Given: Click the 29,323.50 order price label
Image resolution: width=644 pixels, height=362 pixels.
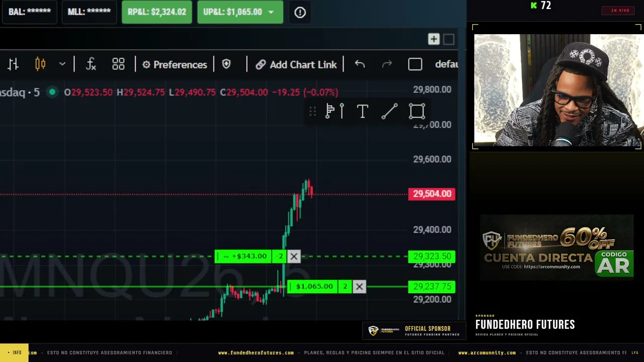Looking at the screenshot, I should 432,256.
